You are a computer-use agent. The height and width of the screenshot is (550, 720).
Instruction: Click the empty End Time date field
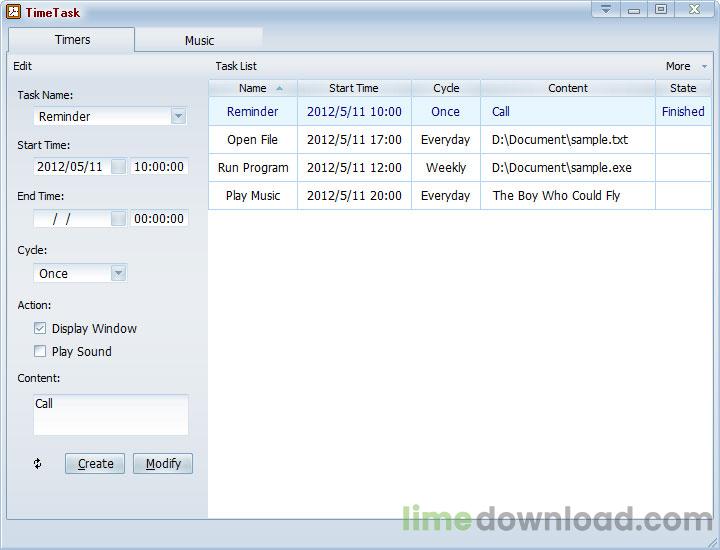click(x=72, y=219)
